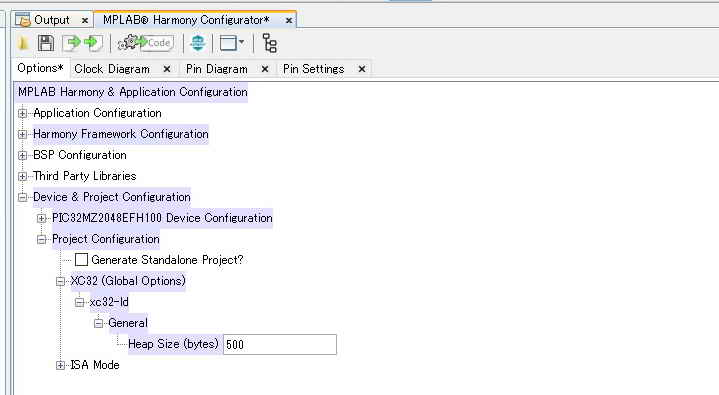Image resolution: width=719 pixels, height=395 pixels.
Task: Click the Heap Size bytes field
Action: pos(280,344)
